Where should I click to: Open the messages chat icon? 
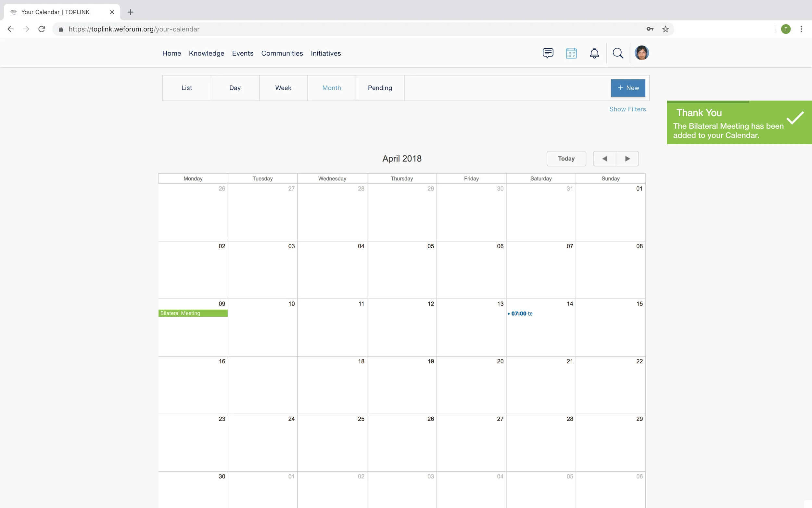(x=548, y=53)
